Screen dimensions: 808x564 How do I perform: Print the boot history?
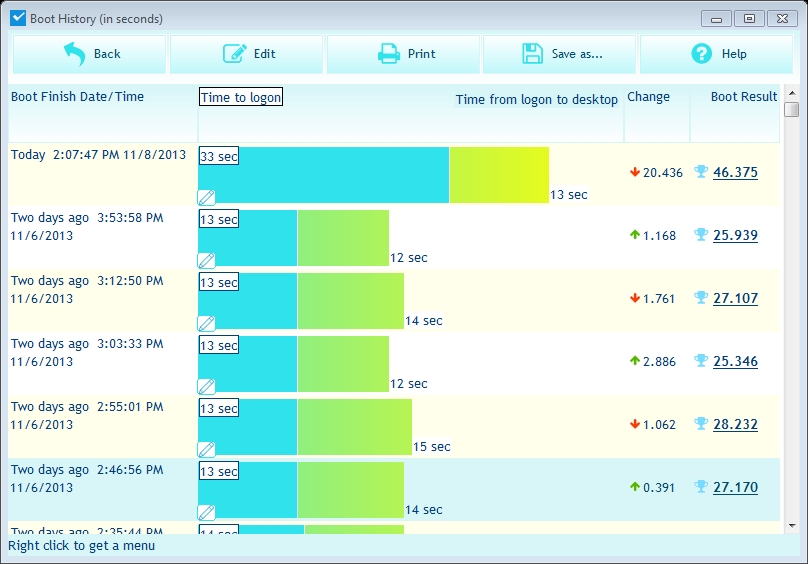click(404, 54)
